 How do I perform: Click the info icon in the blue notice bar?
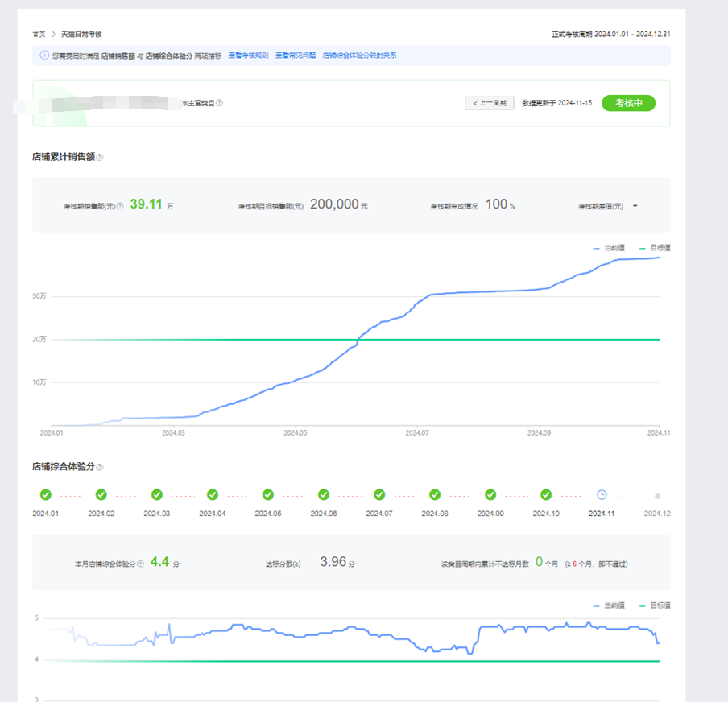[44, 56]
